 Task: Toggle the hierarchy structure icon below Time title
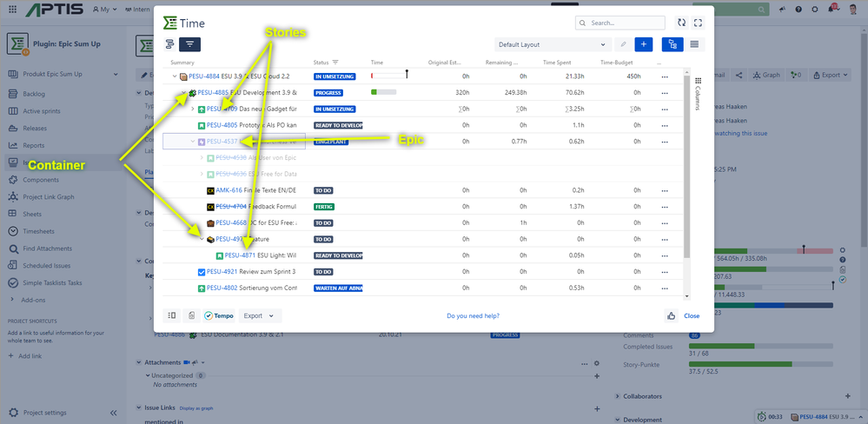point(170,44)
